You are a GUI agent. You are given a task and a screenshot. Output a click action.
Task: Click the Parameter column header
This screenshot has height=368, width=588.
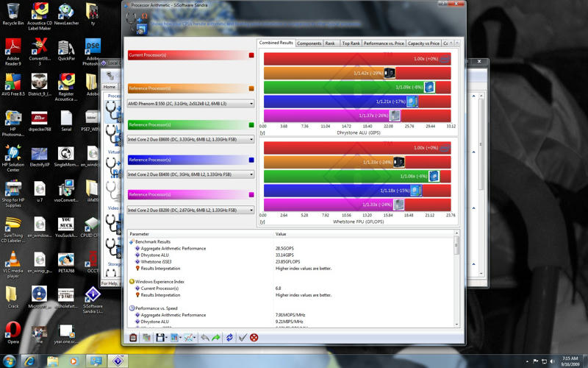pyautogui.click(x=200, y=234)
